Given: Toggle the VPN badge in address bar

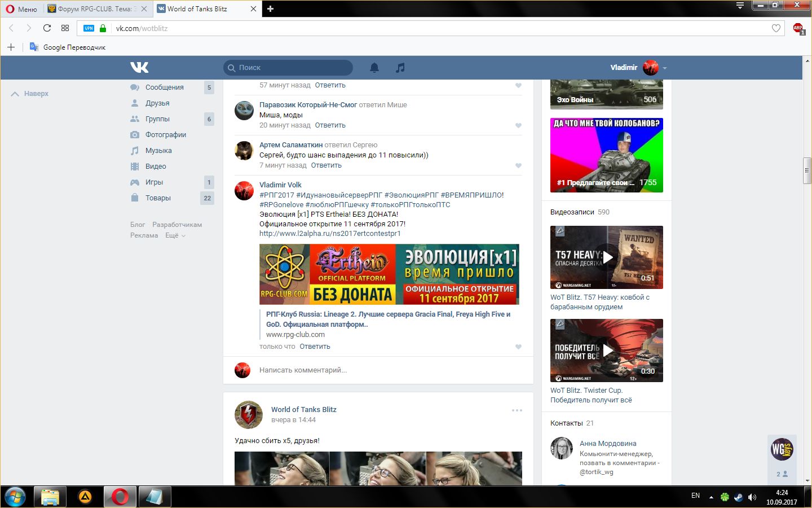Looking at the screenshot, I should pos(89,28).
